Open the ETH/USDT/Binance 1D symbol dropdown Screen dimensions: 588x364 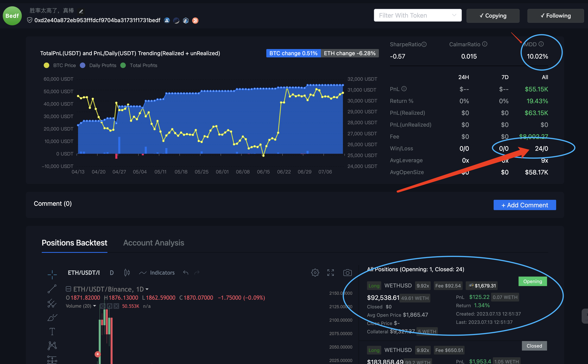coord(147,289)
